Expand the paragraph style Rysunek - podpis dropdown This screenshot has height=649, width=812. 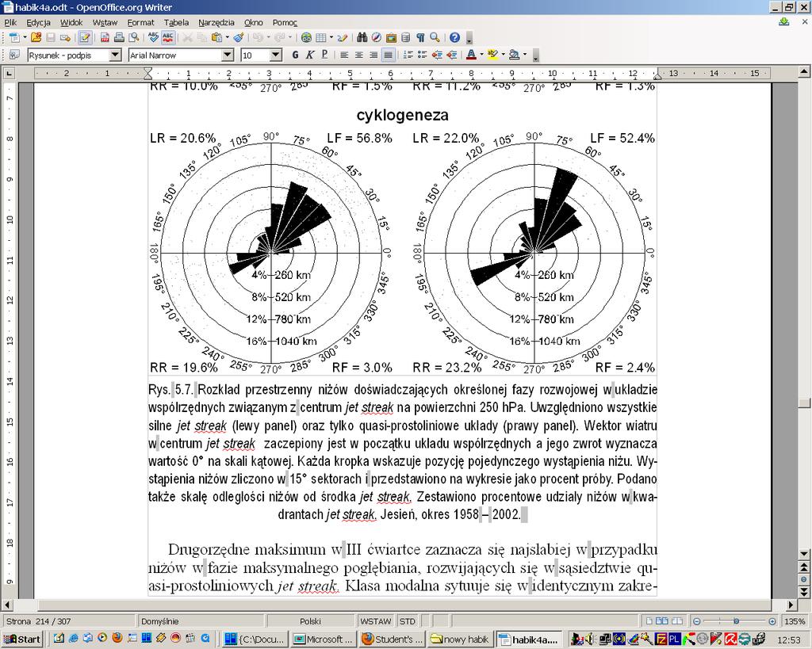116,55
